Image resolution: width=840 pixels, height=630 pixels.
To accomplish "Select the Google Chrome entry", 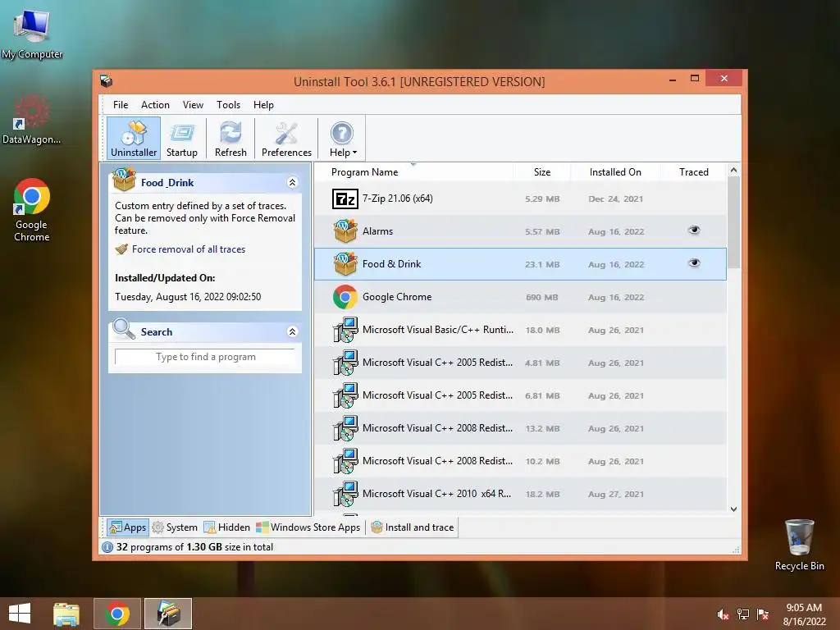I will coord(520,297).
